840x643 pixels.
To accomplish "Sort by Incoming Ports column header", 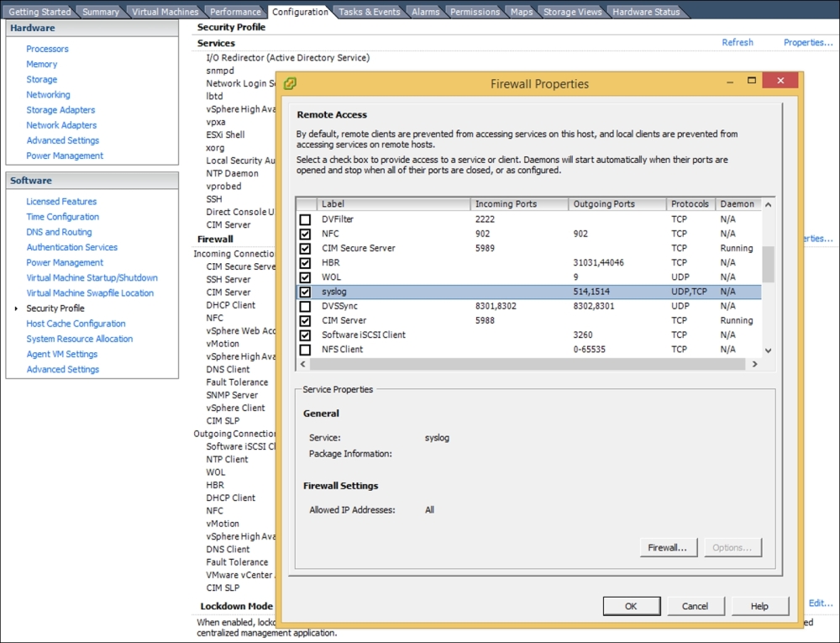I will click(519, 204).
